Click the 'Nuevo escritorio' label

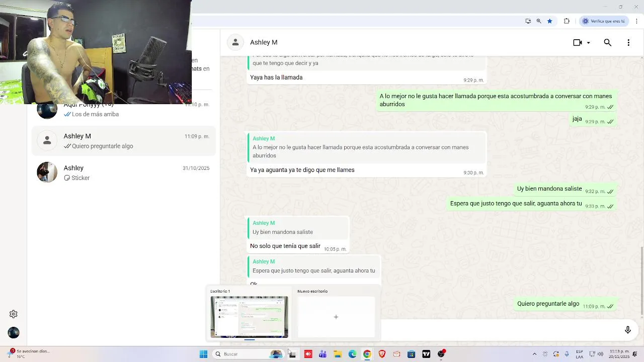(x=312, y=291)
